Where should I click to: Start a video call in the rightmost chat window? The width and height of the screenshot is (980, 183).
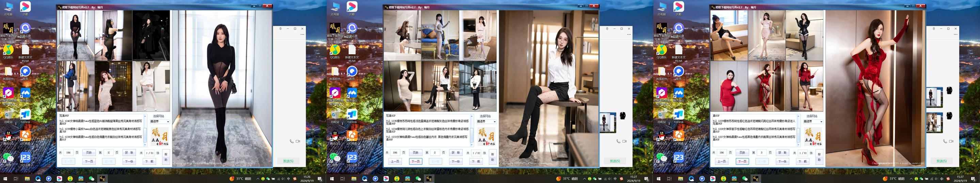951,141
